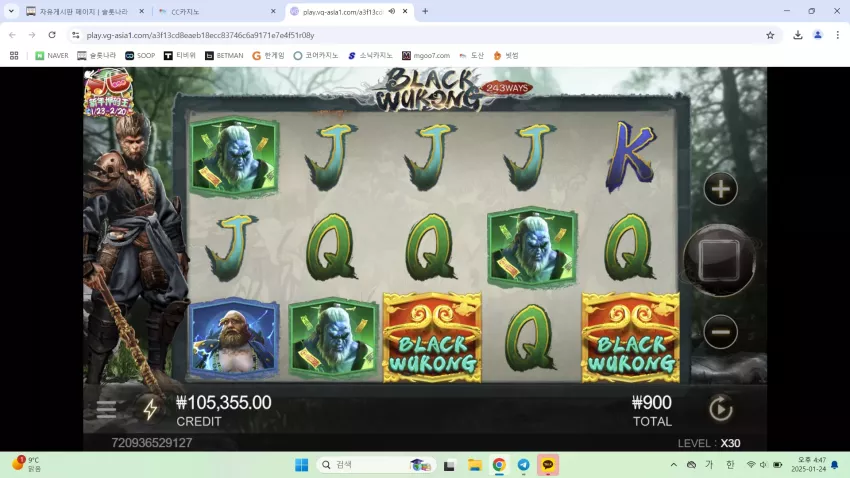Image resolution: width=850 pixels, height=478 pixels.
Task: Open the 도산 bookmark
Action: tap(471, 55)
